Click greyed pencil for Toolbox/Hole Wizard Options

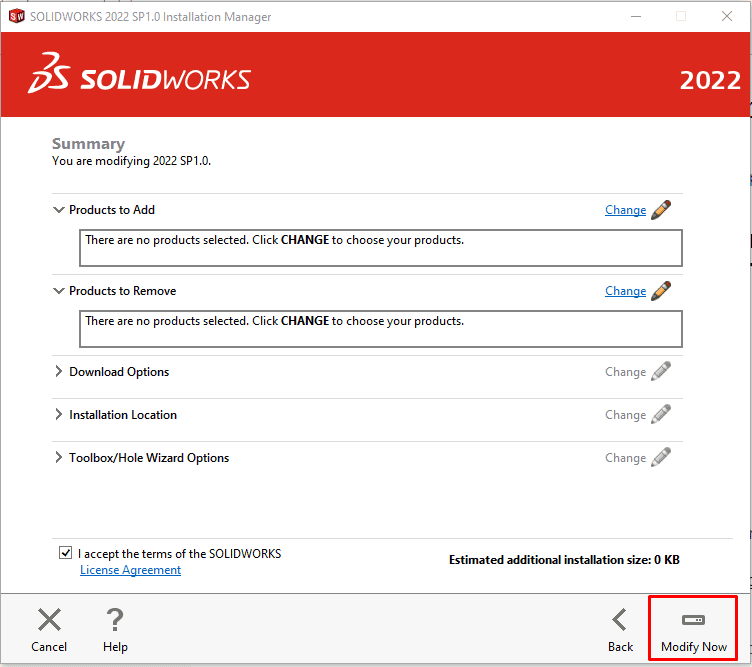point(661,457)
